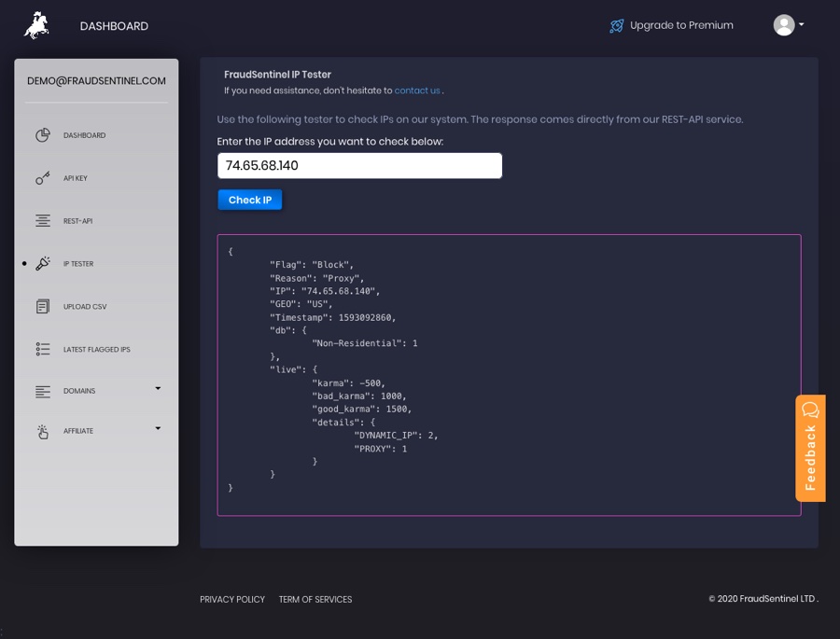The width and height of the screenshot is (840, 639).
Task: Click the "karma": -500 response line
Action: [349, 383]
